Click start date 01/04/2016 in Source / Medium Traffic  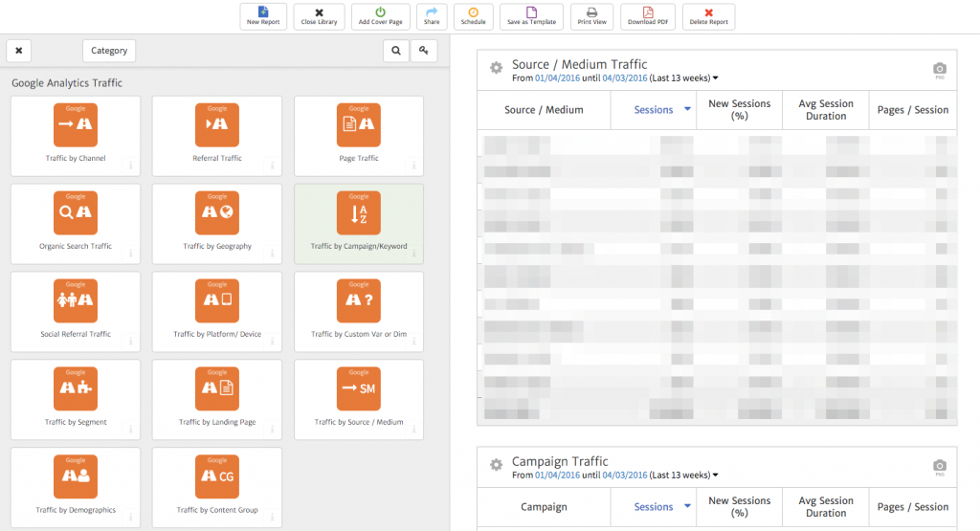pyautogui.click(x=558, y=78)
